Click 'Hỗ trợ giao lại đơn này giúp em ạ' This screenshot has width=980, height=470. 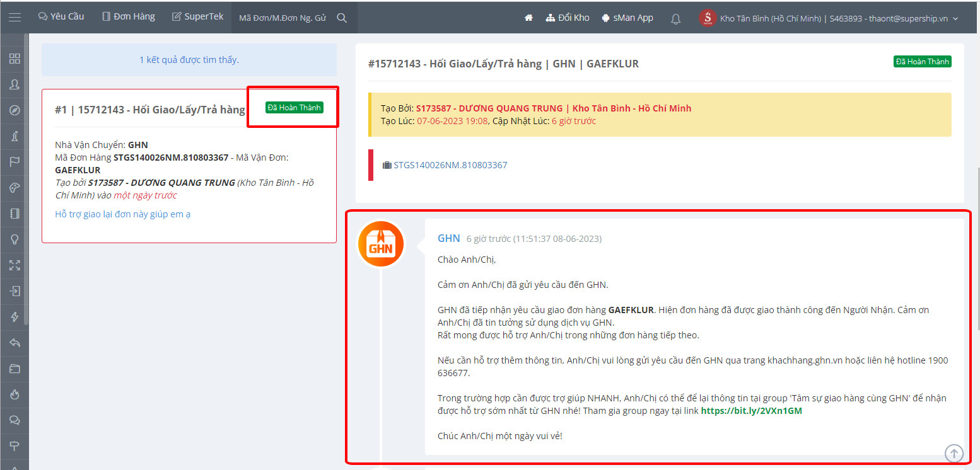point(123,214)
